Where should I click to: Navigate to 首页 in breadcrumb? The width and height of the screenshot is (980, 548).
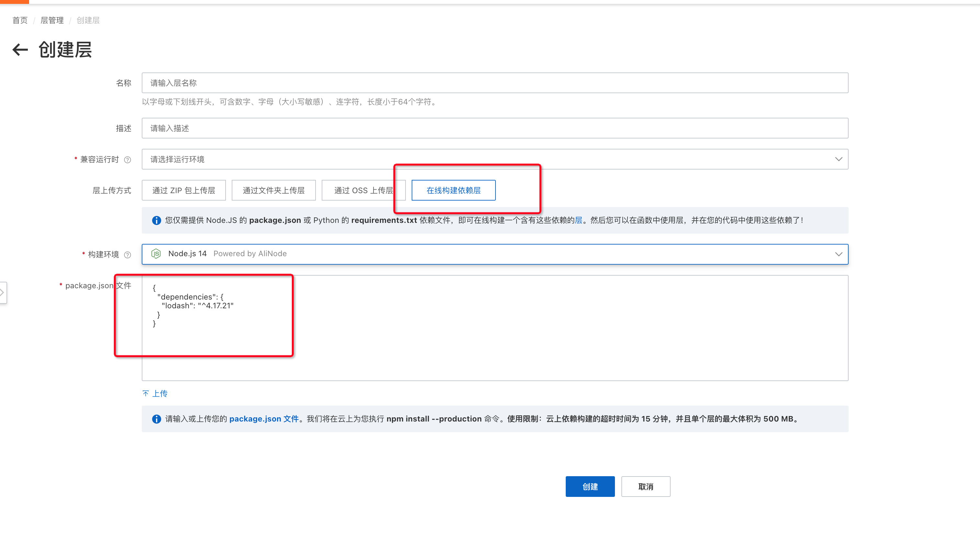[x=20, y=20]
